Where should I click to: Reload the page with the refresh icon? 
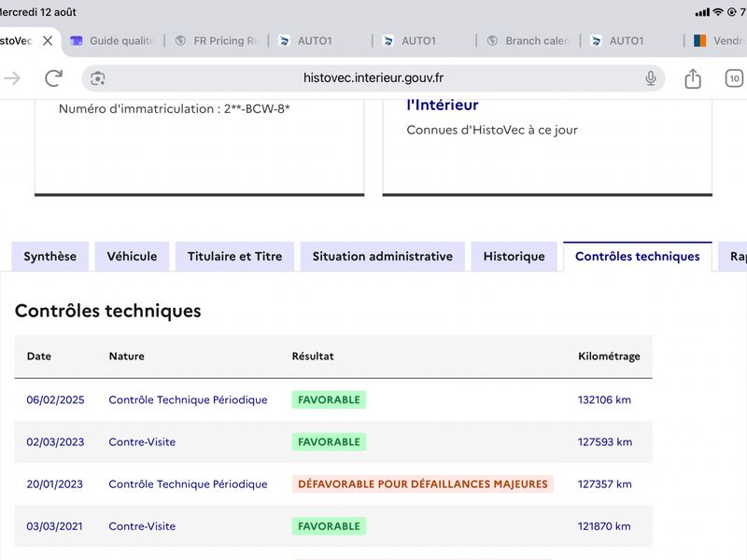click(53, 78)
